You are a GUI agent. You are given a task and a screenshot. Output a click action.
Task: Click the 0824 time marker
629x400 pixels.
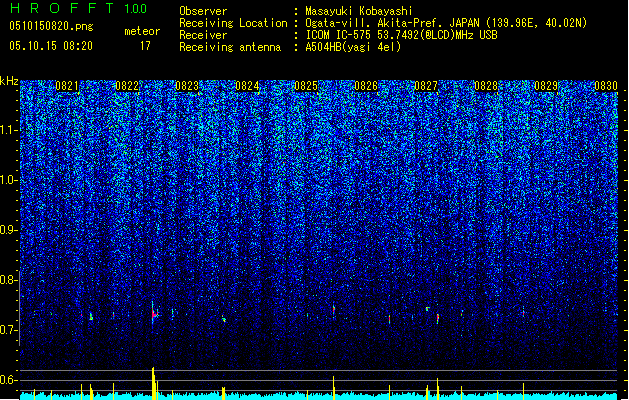coord(247,86)
